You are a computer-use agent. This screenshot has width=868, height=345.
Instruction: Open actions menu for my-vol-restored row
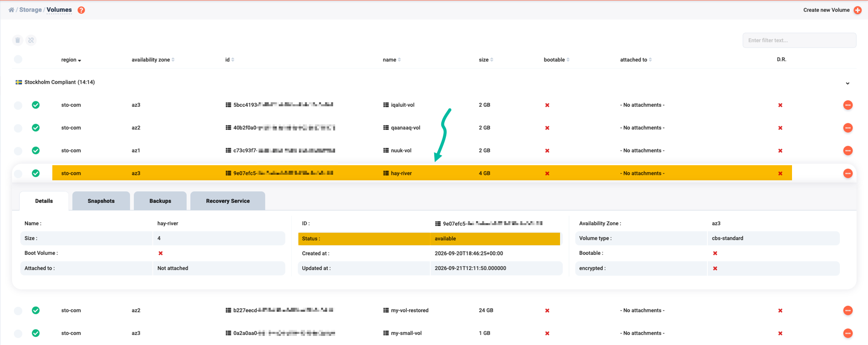pos(848,311)
